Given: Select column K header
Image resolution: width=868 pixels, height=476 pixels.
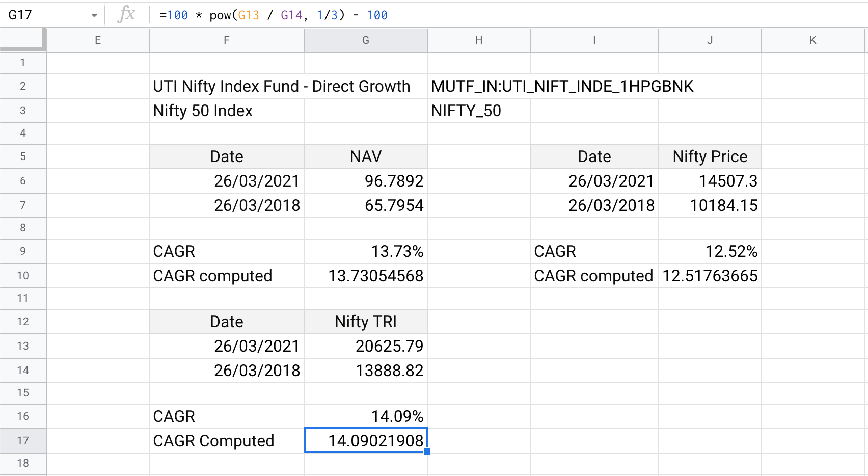Looking at the screenshot, I should 813,40.
